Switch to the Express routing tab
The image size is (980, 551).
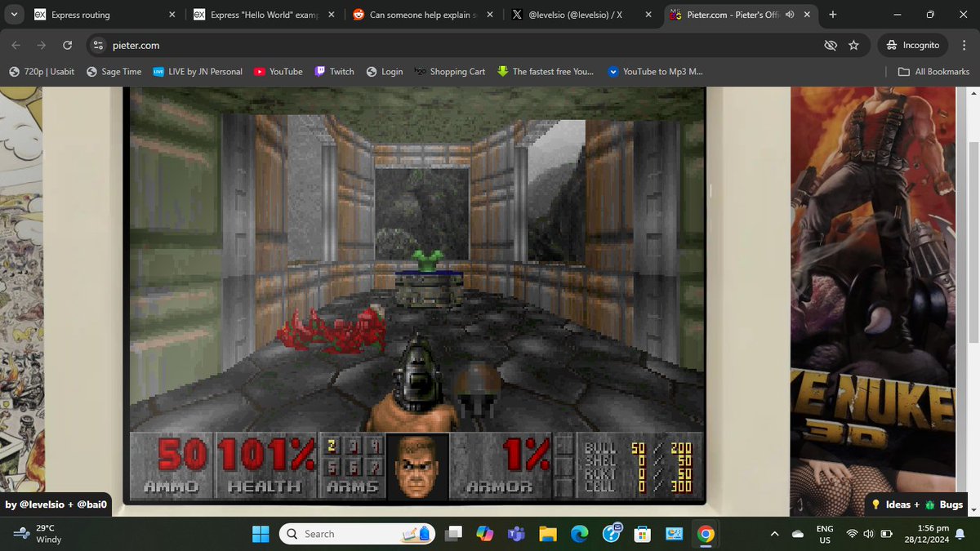[x=106, y=15]
